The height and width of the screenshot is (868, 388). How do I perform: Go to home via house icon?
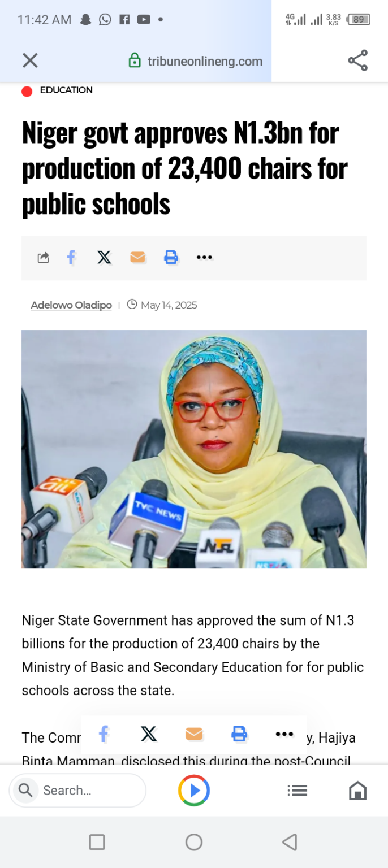point(357,790)
